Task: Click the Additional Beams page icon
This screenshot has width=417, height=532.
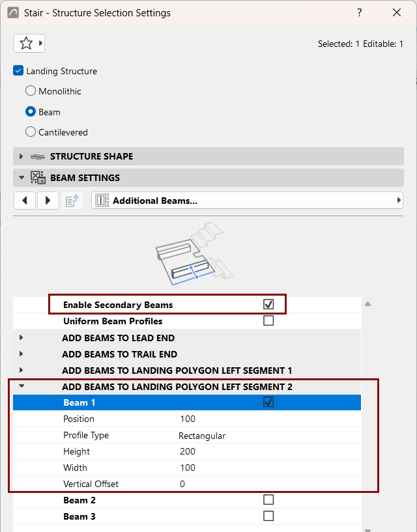Action: [102, 201]
